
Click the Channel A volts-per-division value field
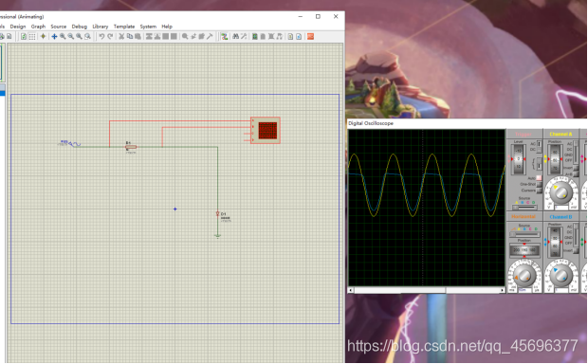pos(561,208)
